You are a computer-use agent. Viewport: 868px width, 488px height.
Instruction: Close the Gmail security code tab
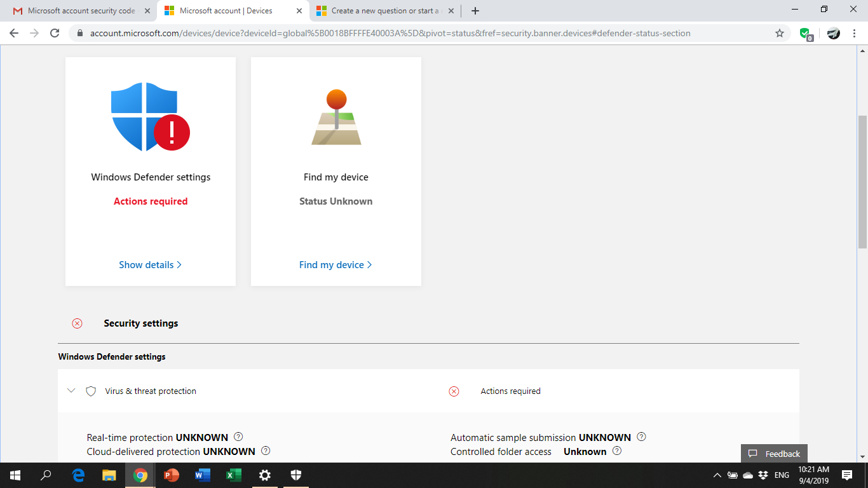(x=147, y=11)
